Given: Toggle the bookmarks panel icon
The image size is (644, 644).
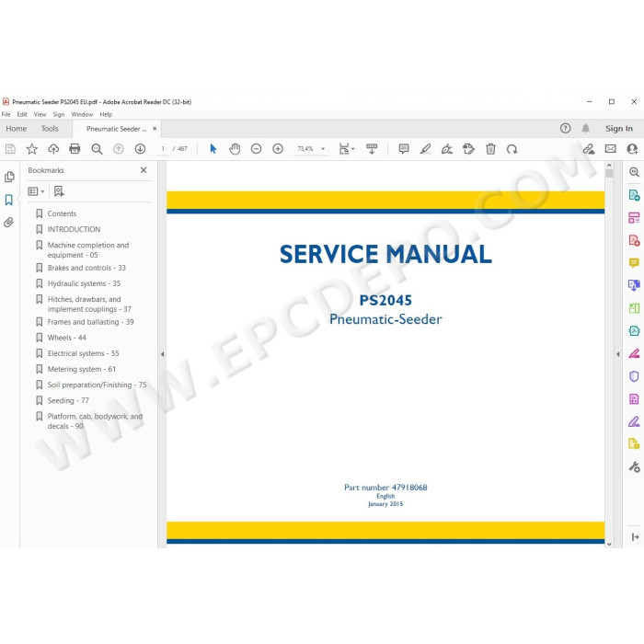Looking at the screenshot, I should (9, 200).
